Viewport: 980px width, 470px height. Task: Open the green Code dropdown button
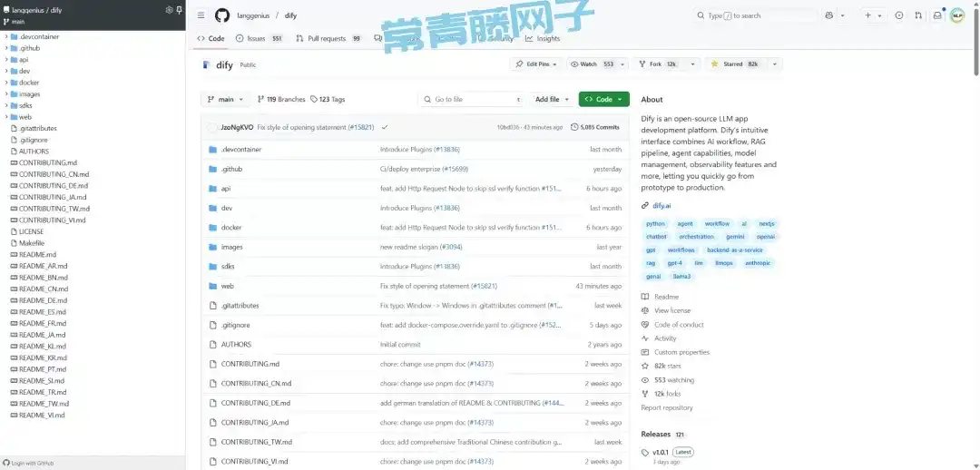coord(603,100)
